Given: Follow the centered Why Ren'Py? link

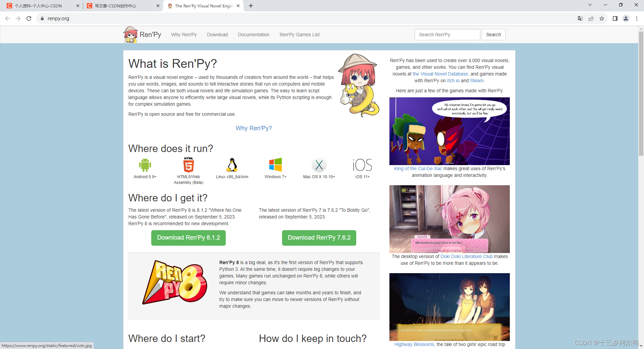Looking at the screenshot, I should coord(254,128).
